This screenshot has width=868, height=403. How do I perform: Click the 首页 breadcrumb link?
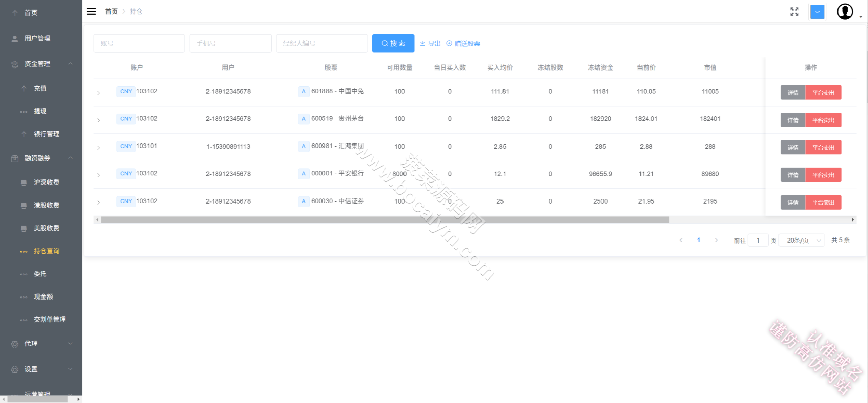coord(111,12)
